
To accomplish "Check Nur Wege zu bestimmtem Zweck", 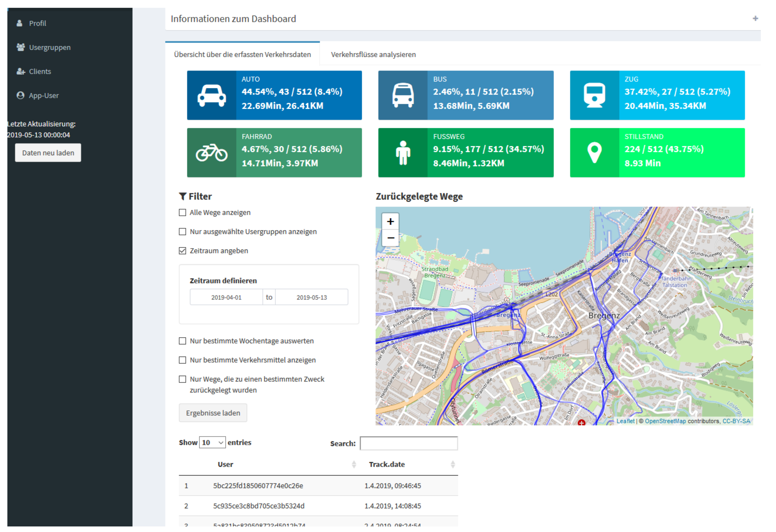I will pos(182,379).
